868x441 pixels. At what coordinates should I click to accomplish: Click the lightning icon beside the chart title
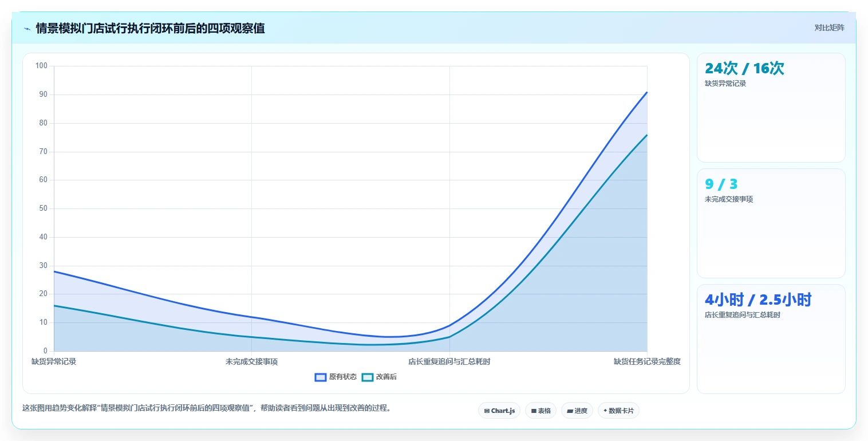[27, 29]
